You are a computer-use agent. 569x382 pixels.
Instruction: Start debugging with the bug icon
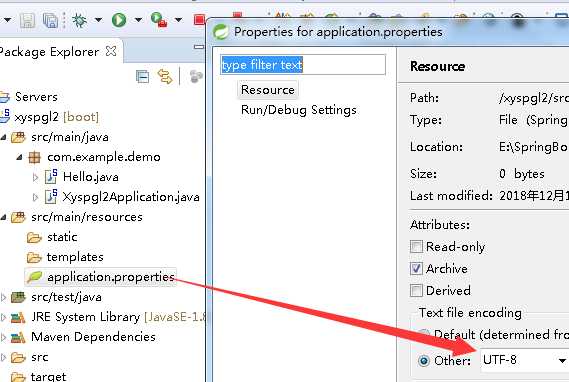point(79,20)
